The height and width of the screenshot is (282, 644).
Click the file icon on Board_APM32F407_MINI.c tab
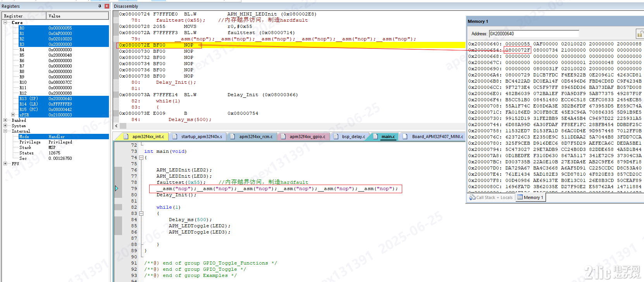(x=405, y=137)
